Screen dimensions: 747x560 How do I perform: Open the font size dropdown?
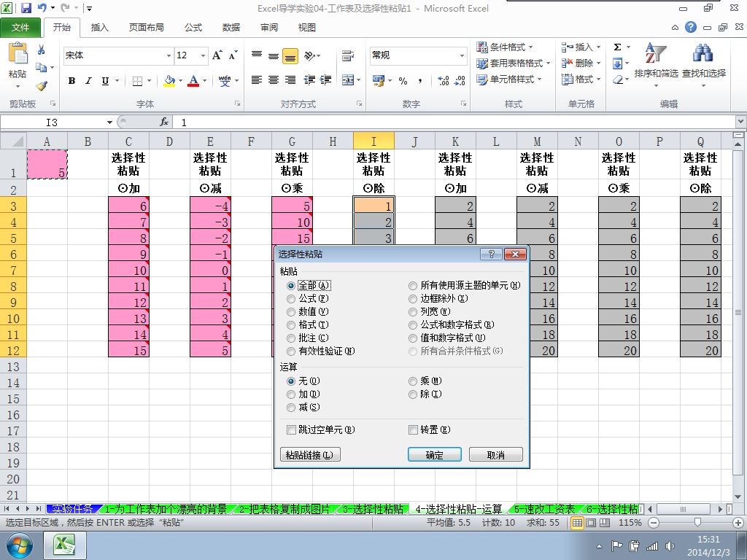[x=203, y=55]
